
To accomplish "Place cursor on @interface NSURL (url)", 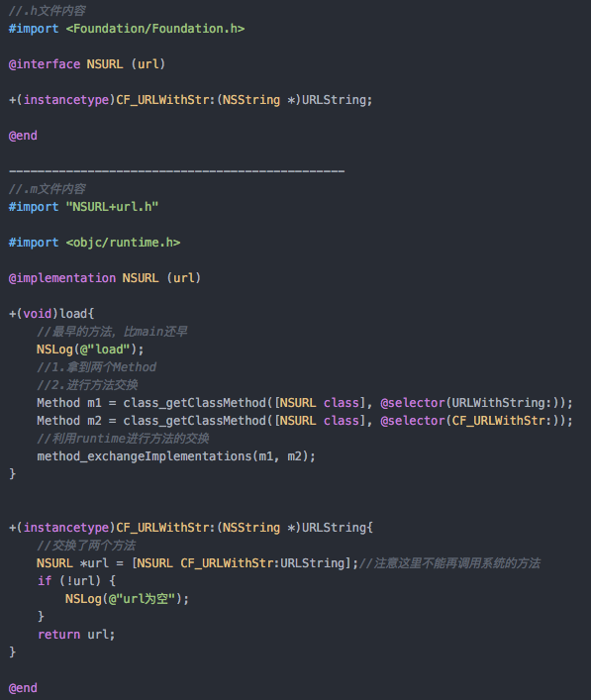I will [x=87, y=64].
